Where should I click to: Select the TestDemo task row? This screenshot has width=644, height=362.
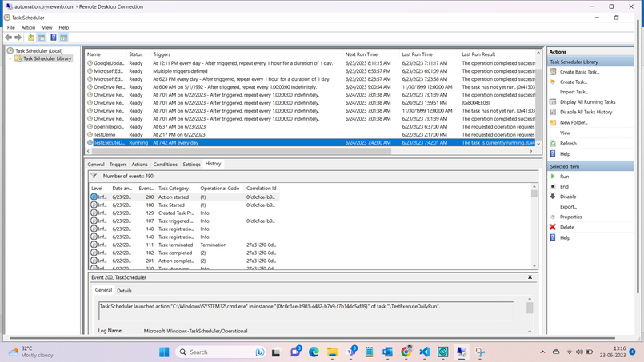(105, 135)
